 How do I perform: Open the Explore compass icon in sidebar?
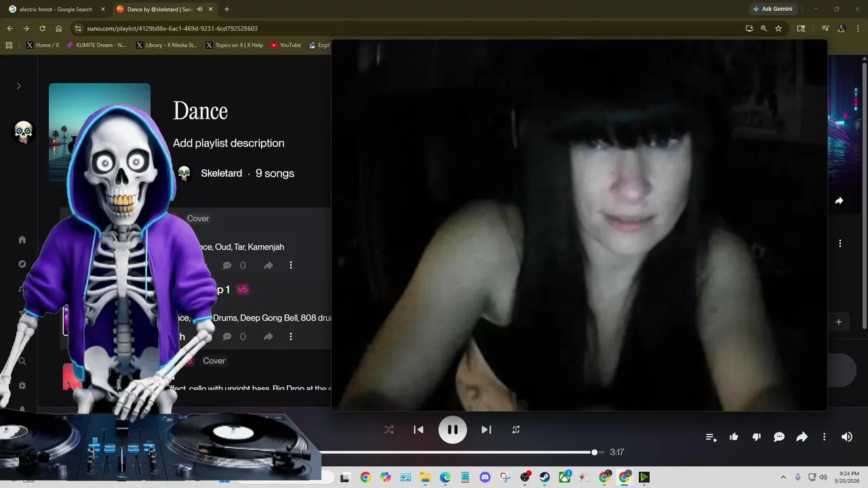(22, 264)
